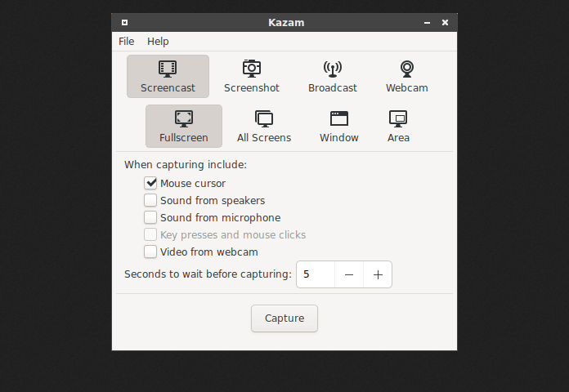Increase seconds to wait with plus button
Screen dimensions: 569x392
378,274
